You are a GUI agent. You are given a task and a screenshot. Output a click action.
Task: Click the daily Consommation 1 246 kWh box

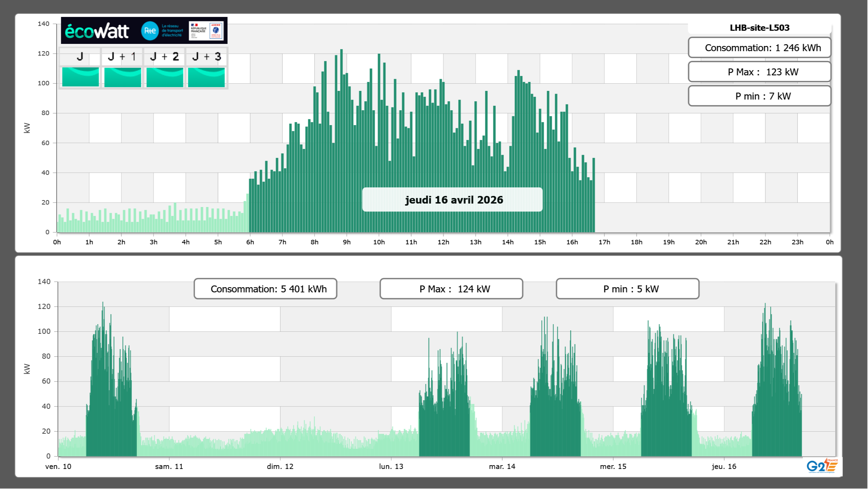click(759, 48)
